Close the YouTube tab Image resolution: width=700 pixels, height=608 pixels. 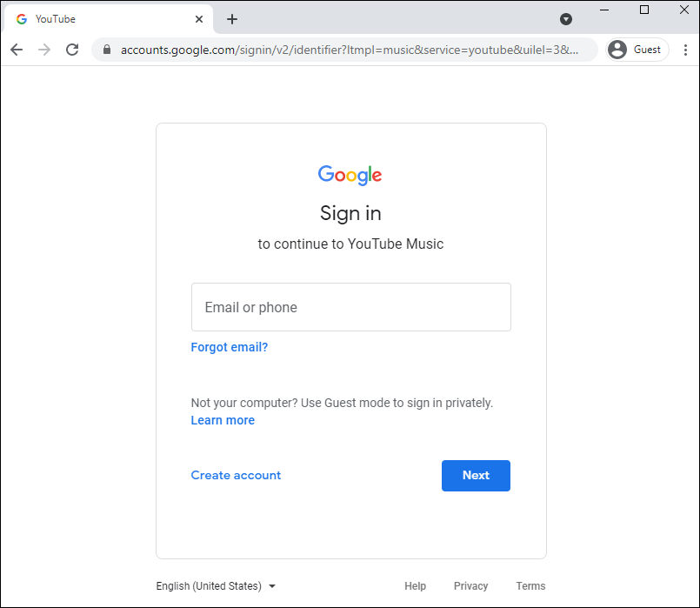[x=199, y=19]
